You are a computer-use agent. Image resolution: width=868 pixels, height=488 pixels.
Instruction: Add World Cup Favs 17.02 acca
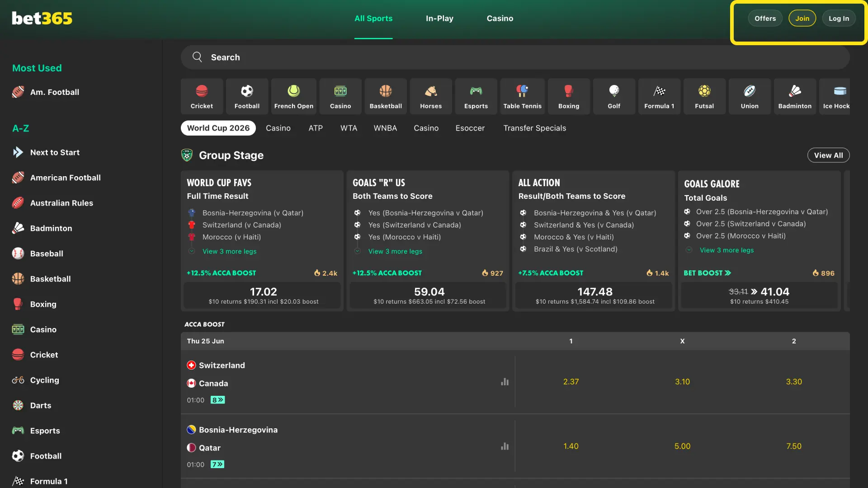pos(263,296)
